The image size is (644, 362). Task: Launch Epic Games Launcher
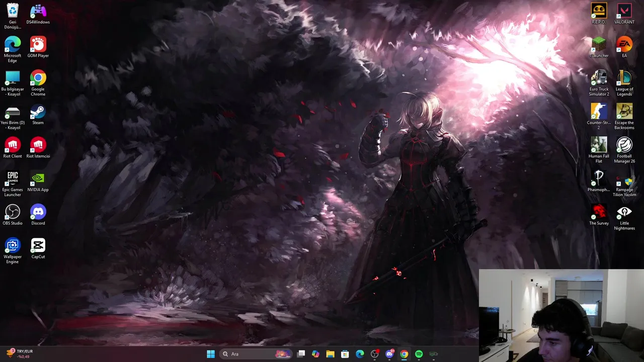coord(13,184)
